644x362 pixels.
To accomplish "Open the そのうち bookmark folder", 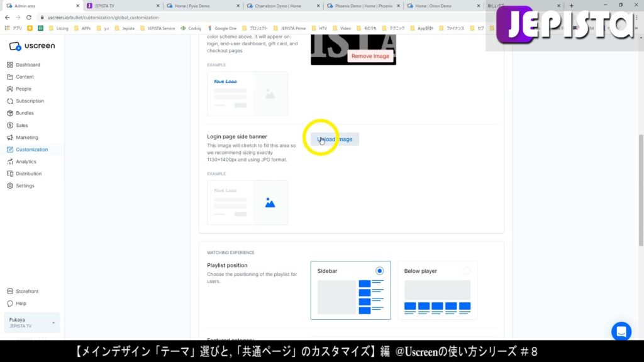I will 367,28.
